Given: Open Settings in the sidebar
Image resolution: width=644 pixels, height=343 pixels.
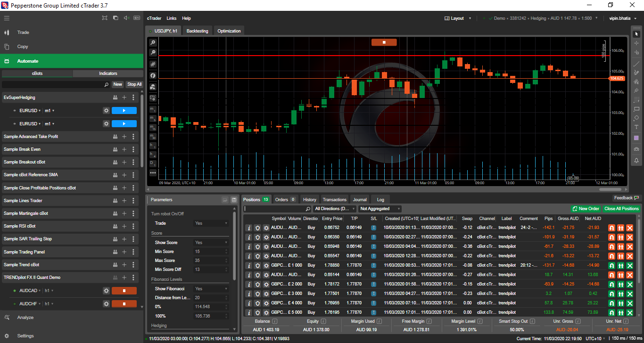Looking at the screenshot, I should (72, 336).
